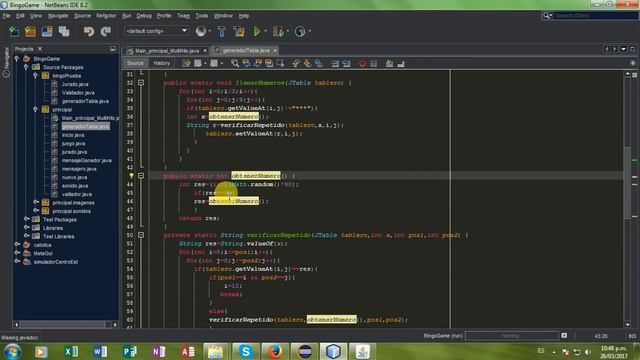Select mensajeGanador.java in project tree

87,160
